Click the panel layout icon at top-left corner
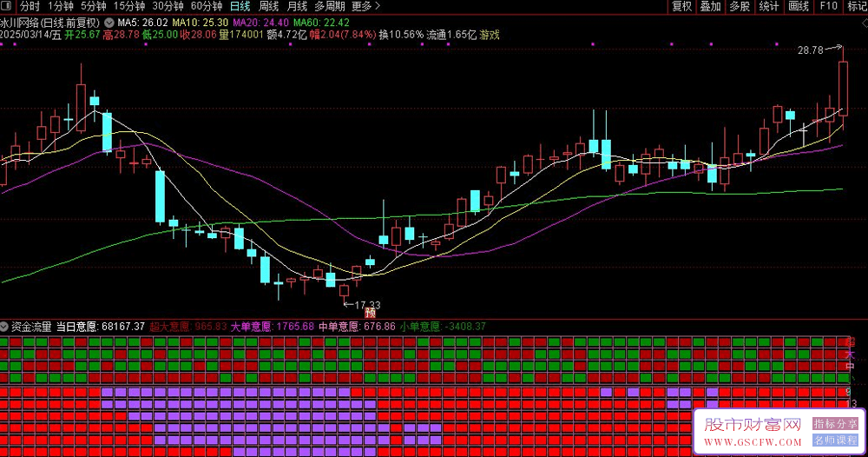 click(7, 6)
